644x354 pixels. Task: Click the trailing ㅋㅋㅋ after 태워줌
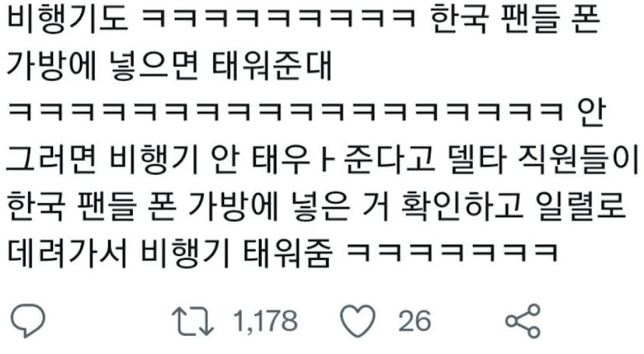pyautogui.click(x=452, y=250)
